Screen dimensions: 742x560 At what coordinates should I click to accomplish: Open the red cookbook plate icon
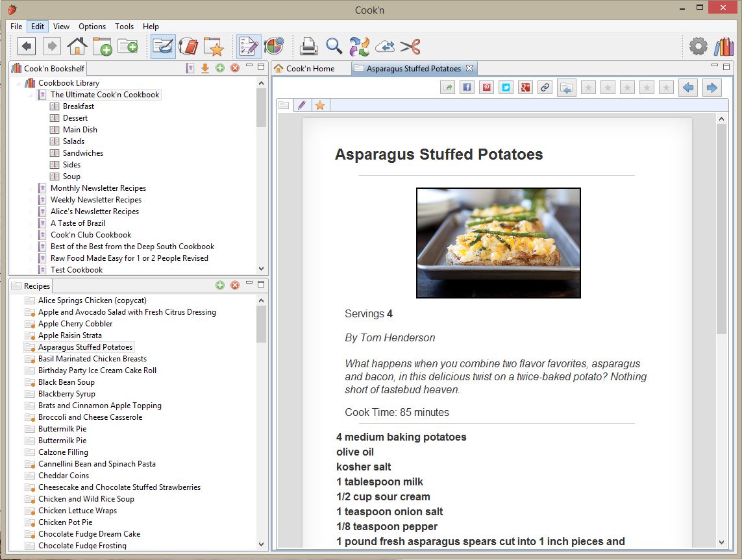pos(188,46)
